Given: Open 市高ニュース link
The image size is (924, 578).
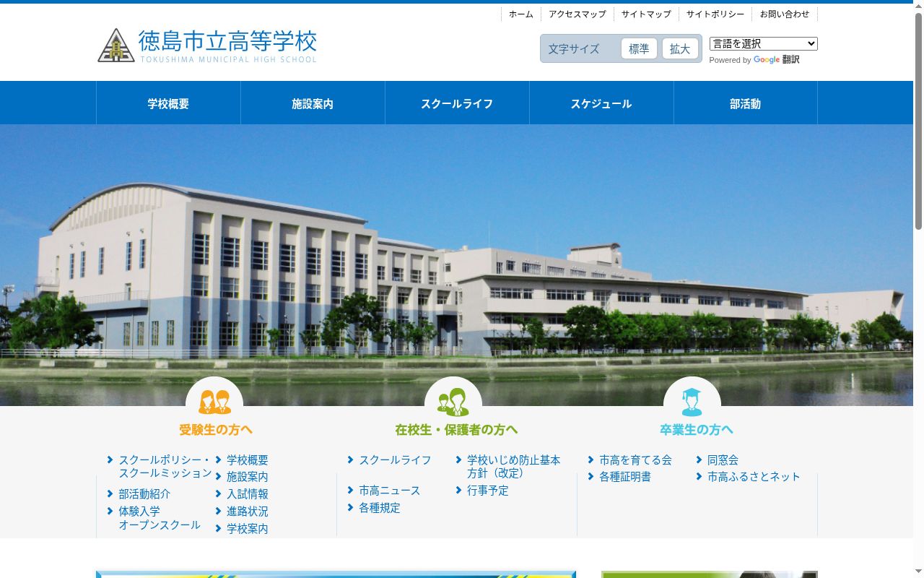Looking at the screenshot, I should coord(389,491).
